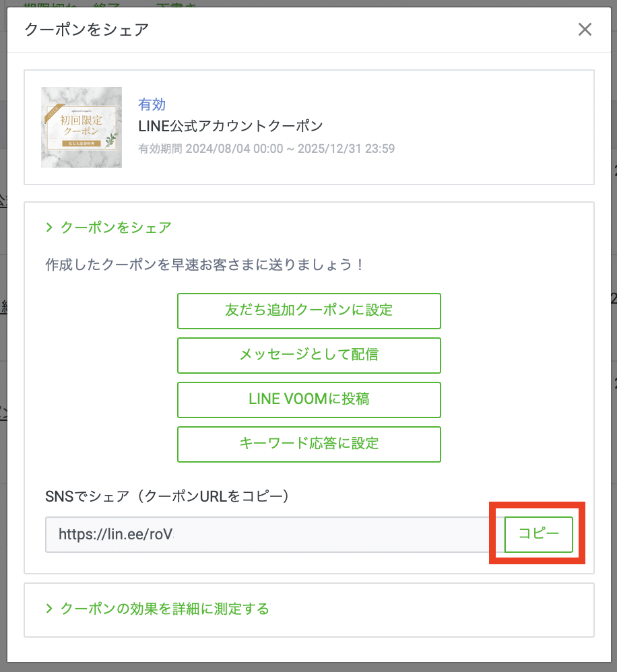The image size is (617, 672).
Task: Click the lin.ee coupon URL field
Action: pyautogui.click(x=269, y=535)
